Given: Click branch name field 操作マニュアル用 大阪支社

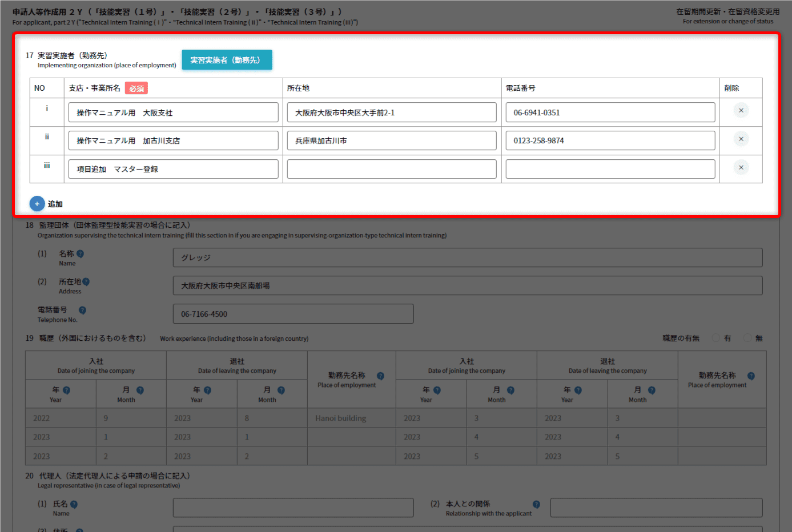Looking at the screenshot, I should 173,112.
